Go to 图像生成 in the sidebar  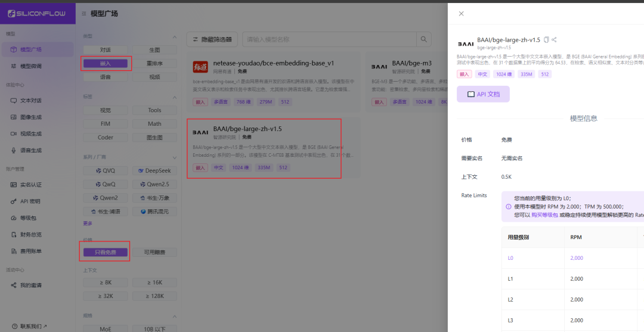pos(38,117)
